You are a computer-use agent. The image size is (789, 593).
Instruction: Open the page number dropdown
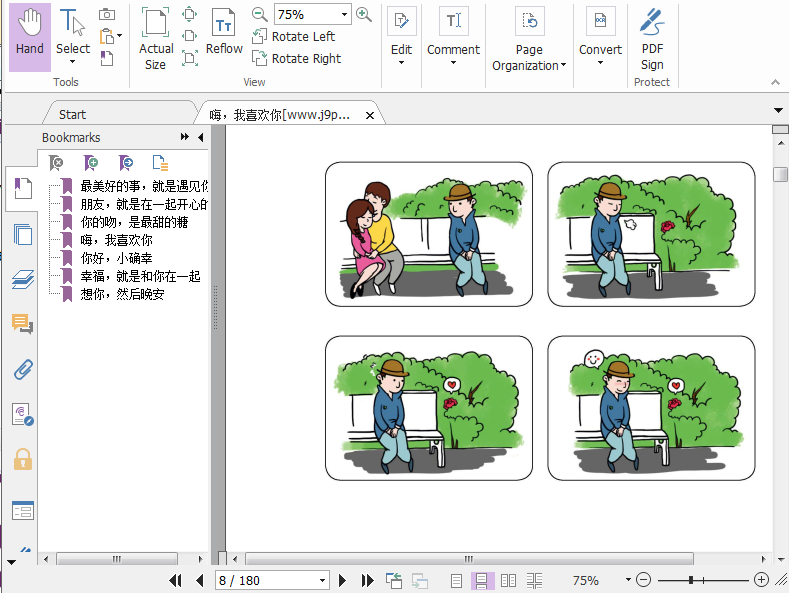click(x=322, y=581)
